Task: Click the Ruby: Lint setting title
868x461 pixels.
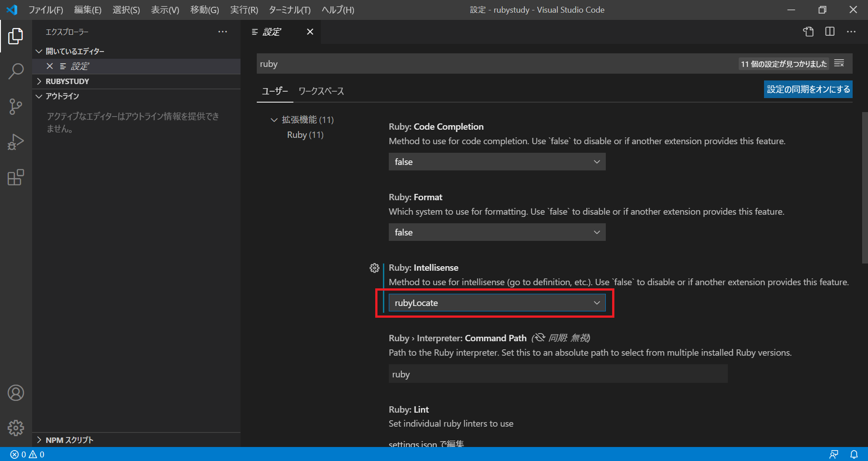Action: pyautogui.click(x=409, y=409)
